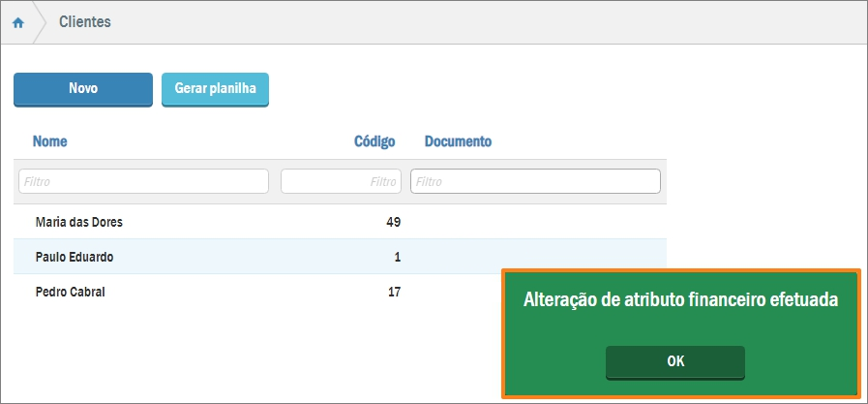The height and width of the screenshot is (404, 868).
Task: Focus the Documento filter field
Action: [x=535, y=181]
